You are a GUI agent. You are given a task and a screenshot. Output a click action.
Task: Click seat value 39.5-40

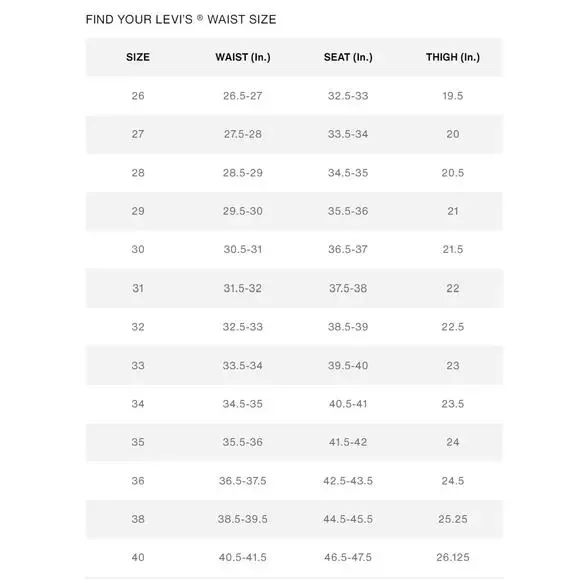pyautogui.click(x=348, y=365)
